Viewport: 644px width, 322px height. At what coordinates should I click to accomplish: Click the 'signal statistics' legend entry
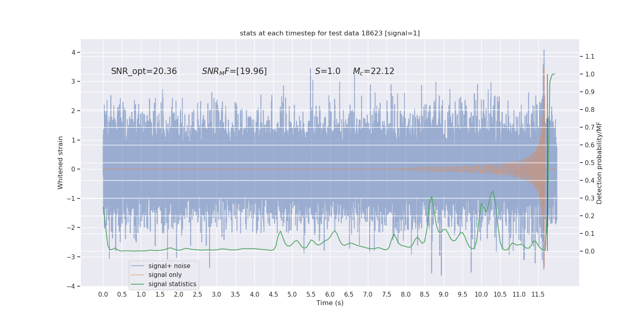[172, 284]
